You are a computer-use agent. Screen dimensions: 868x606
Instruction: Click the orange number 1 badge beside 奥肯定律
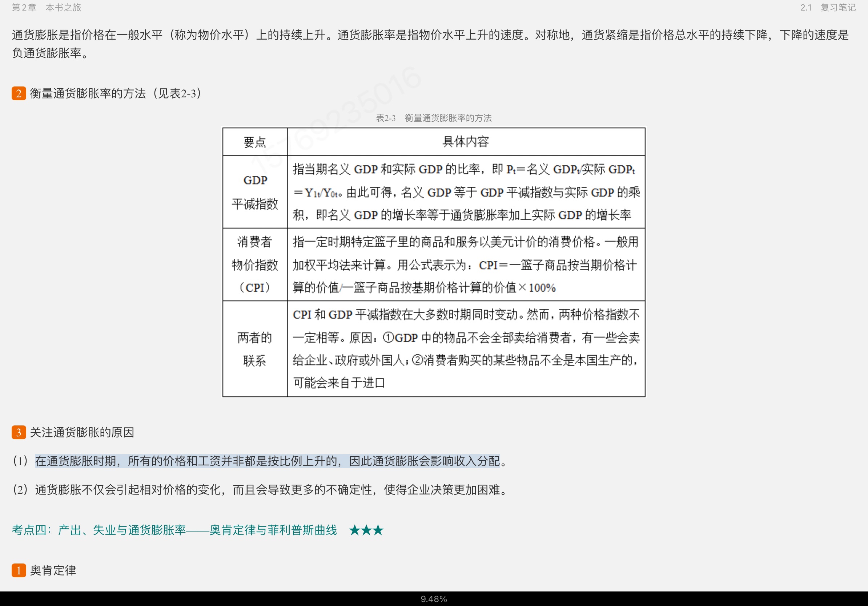19,570
